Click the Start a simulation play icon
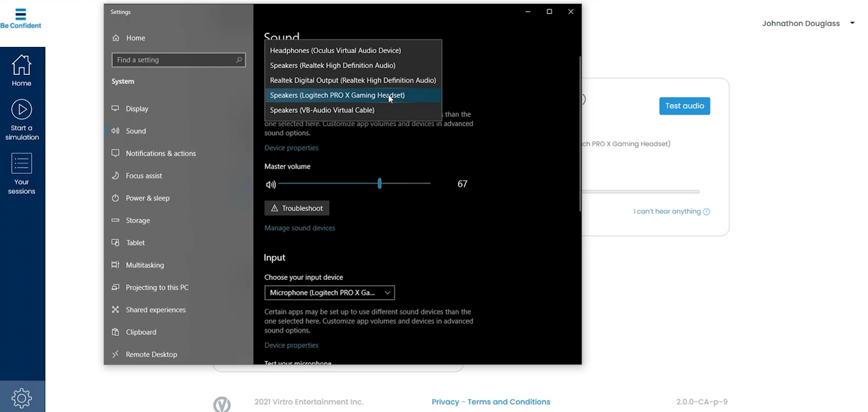This screenshot has height=412, width=868. pyautogui.click(x=22, y=109)
